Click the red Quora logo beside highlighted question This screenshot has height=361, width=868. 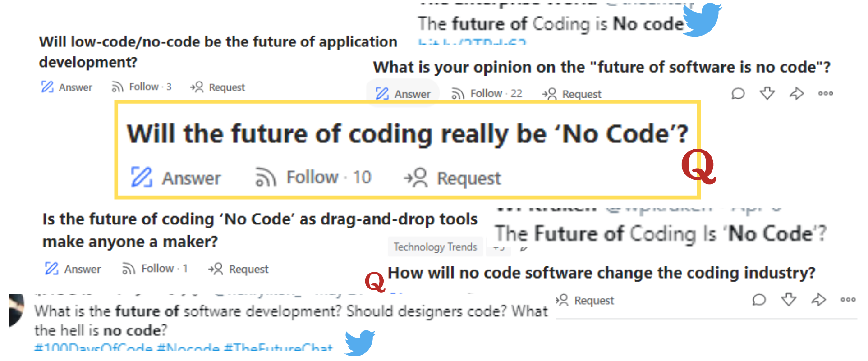coord(698,166)
